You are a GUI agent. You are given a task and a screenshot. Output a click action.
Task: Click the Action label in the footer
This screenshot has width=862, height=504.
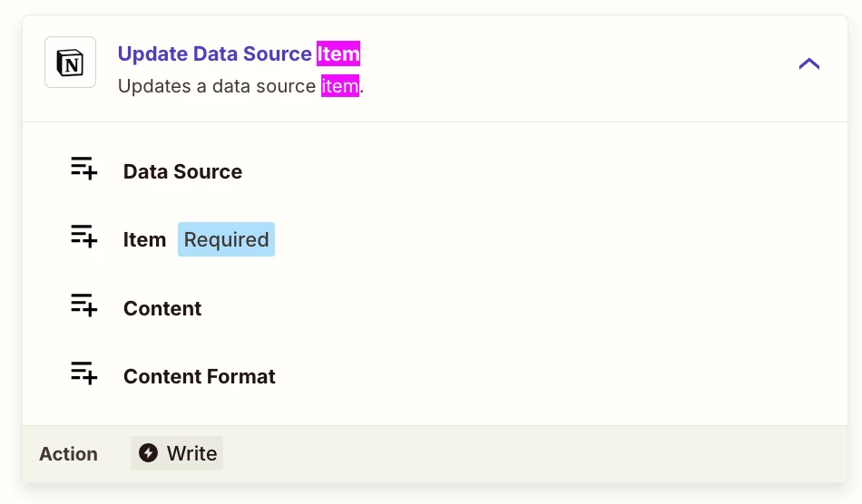click(68, 454)
